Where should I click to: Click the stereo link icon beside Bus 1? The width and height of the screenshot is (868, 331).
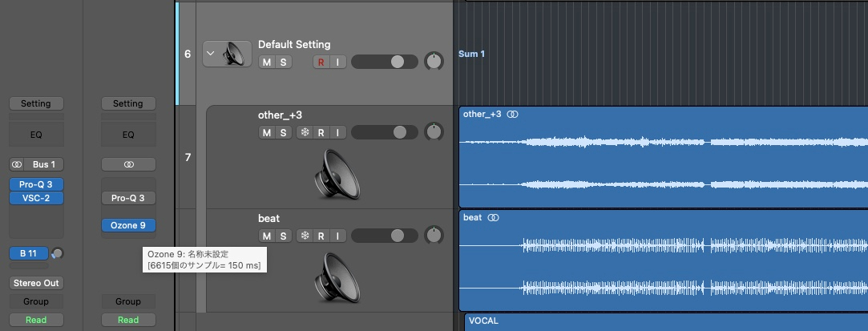click(x=18, y=164)
